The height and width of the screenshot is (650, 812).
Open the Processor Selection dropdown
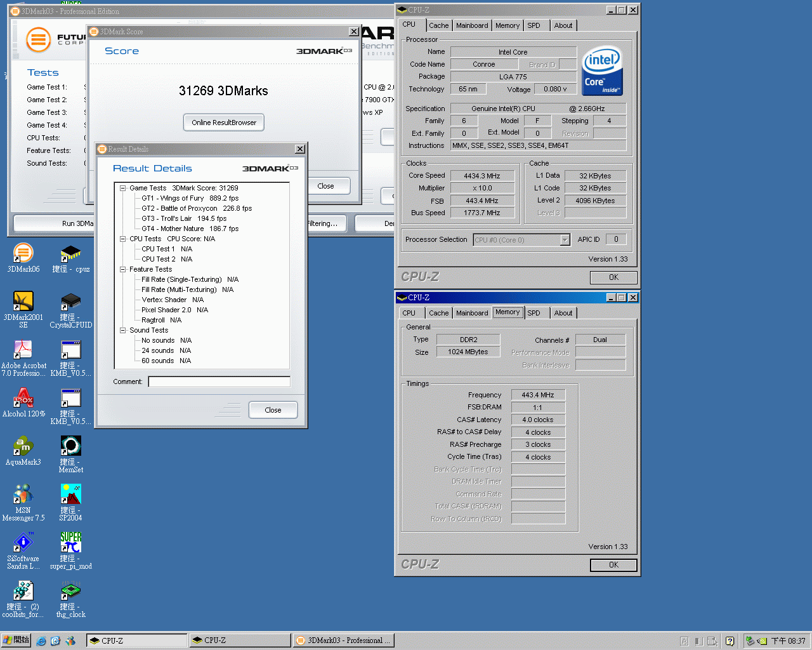(x=565, y=240)
